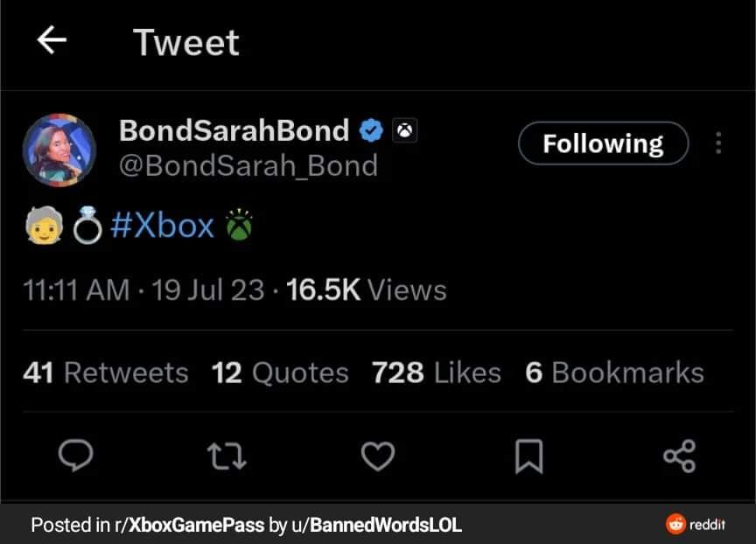Screen dimensions: 756x544
Task: Open the r/XboxGamePass subreddit link
Action: [189, 525]
